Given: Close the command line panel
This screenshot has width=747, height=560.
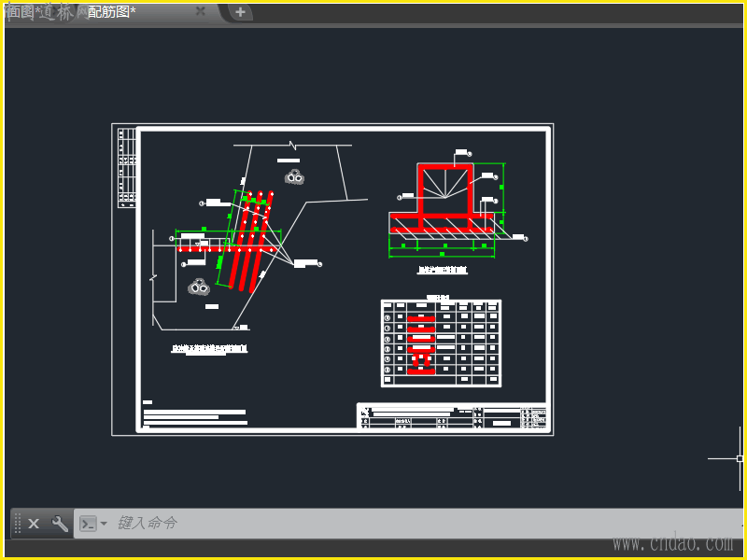Looking at the screenshot, I should pyautogui.click(x=34, y=524).
